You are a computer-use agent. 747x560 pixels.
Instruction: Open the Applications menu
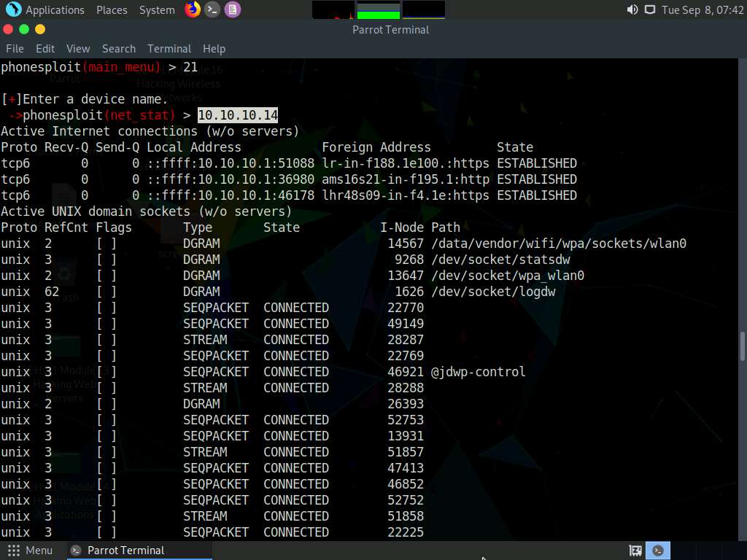(x=55, y=9)
